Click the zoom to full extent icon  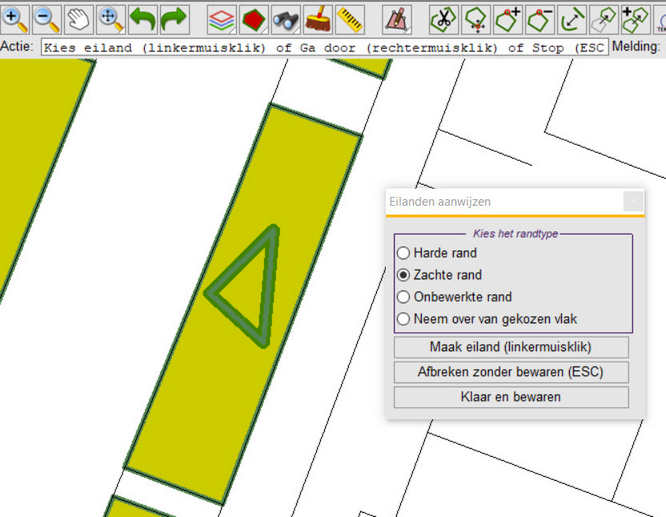pos(110,20)
